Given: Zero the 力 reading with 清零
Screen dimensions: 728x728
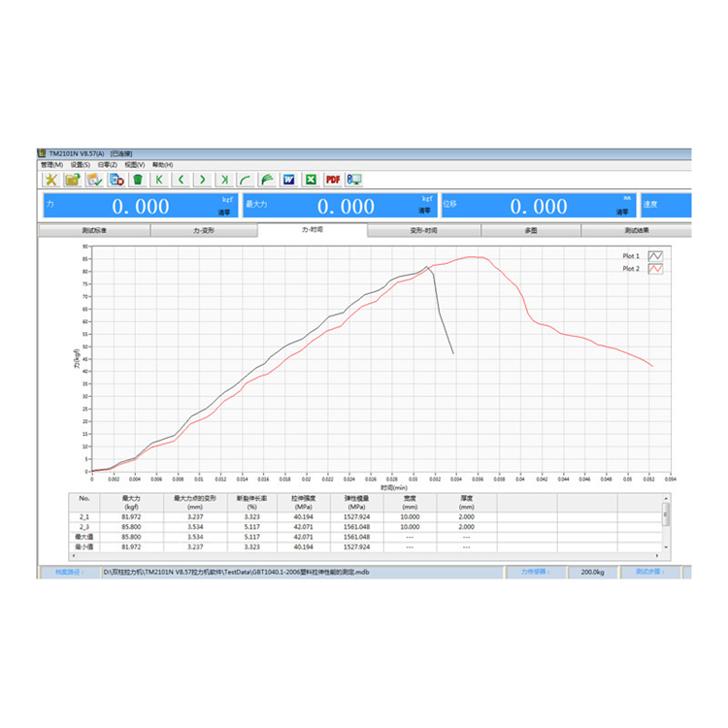Looking at the screenshot, I should (223, 211).
